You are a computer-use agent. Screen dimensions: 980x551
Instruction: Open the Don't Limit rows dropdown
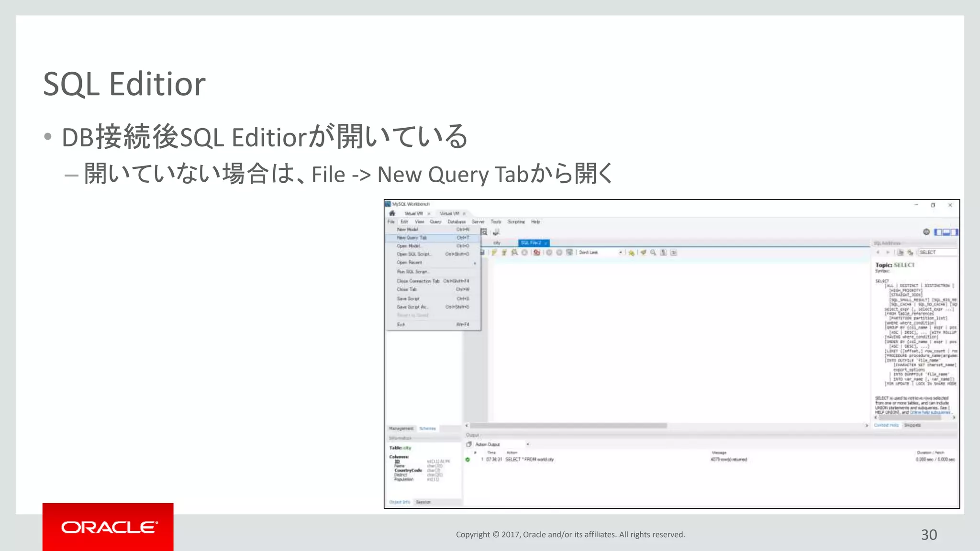(600, 253)
